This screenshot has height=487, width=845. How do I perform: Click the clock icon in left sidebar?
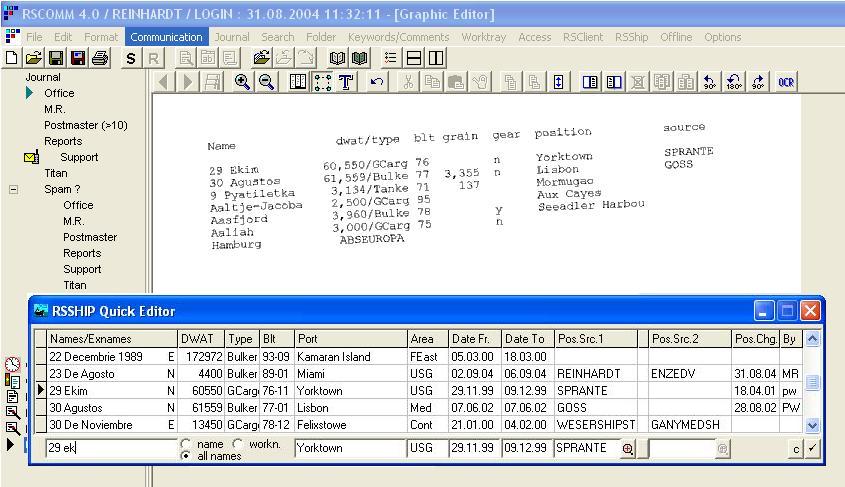pos(12,364)
